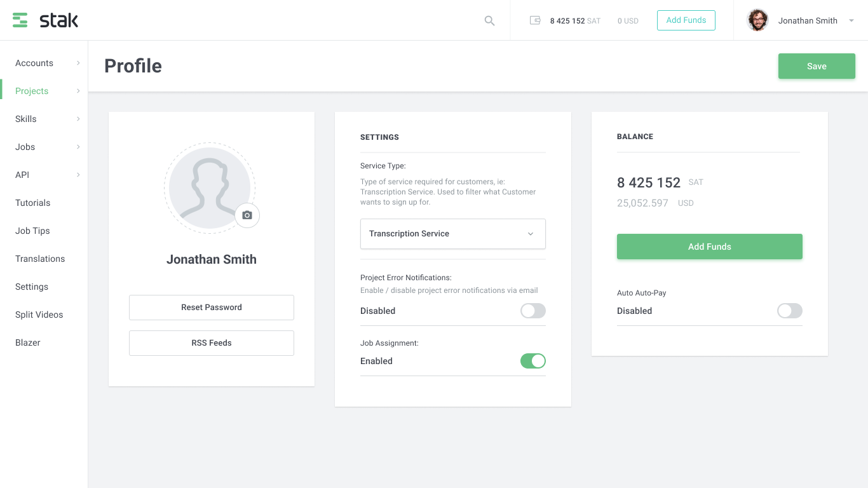This screenshot has width=868, height=488.
Task: Go to Settings in the sidebar
Action: (31, 287)
